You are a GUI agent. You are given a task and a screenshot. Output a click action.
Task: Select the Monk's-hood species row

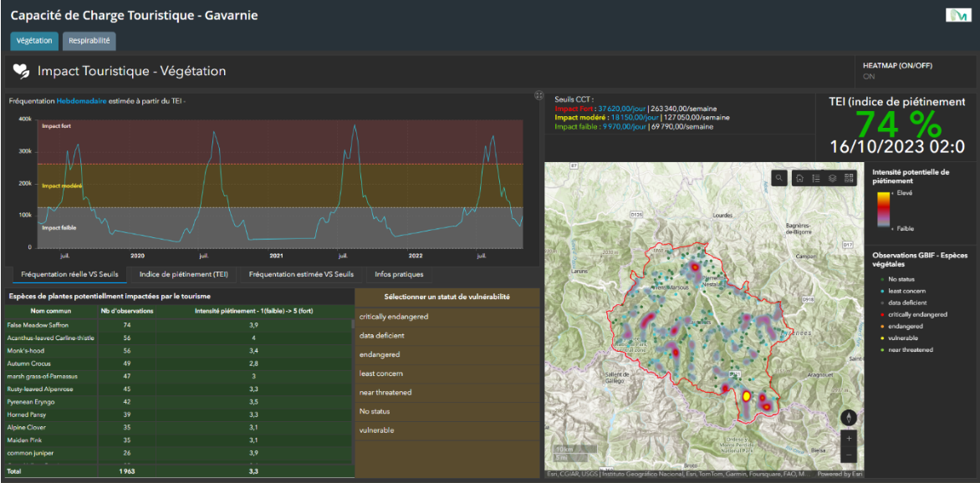pos(177,350)
